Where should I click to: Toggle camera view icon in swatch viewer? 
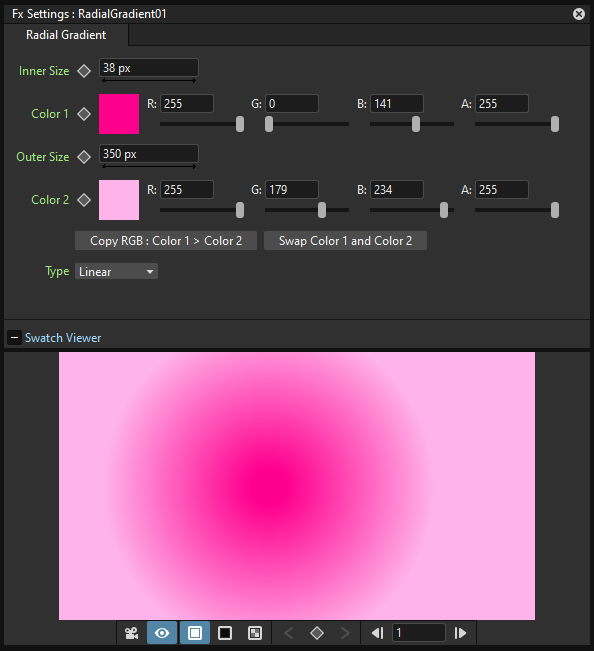132,633
